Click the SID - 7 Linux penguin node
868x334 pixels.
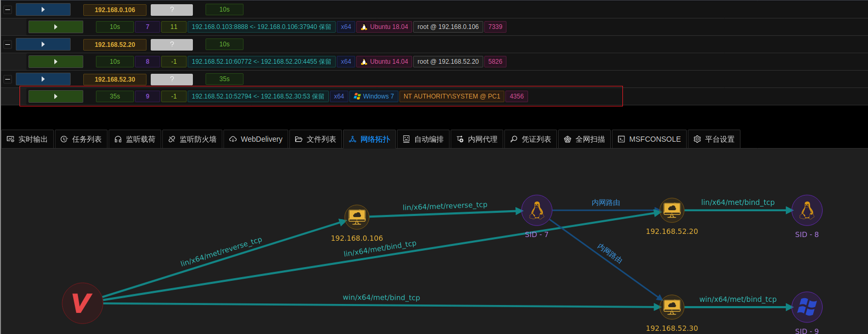click(537, 210)
